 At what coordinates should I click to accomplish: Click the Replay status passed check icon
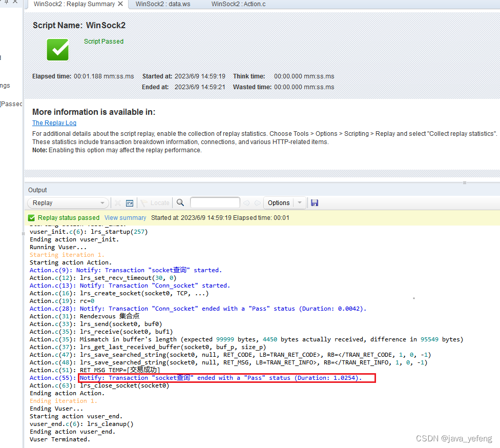click(x=31, y=218)
